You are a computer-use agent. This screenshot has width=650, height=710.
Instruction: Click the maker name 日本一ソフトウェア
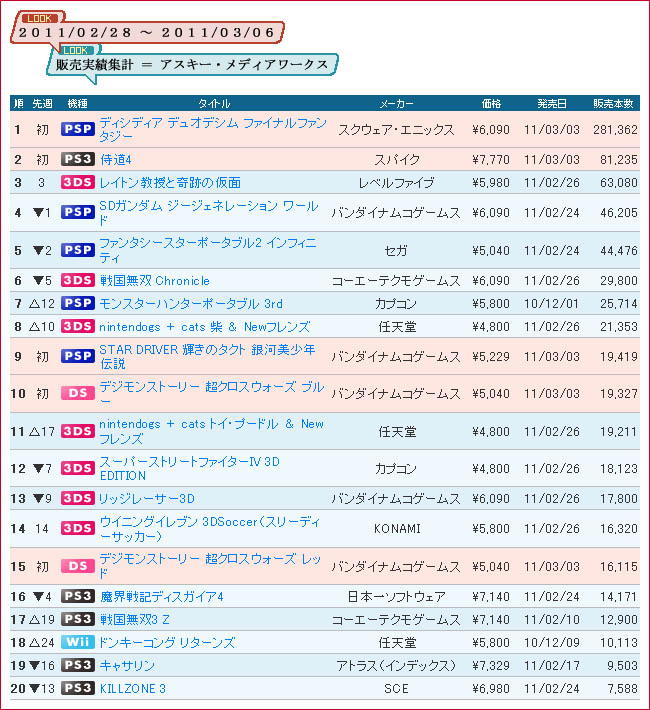[396, 597]
